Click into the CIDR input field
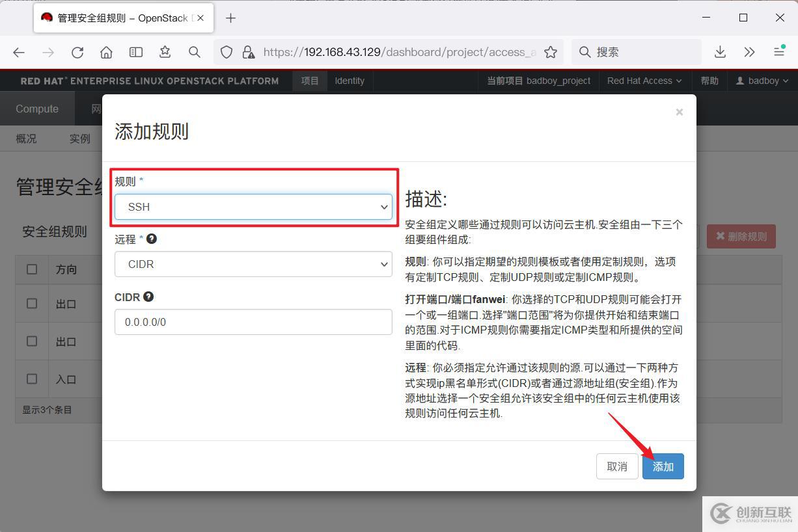 click(x=253, y=322)
